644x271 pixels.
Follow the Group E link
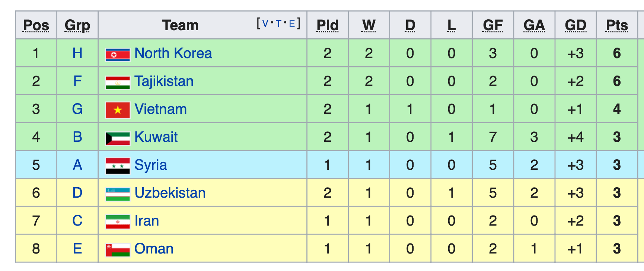[x=77, y=249]
